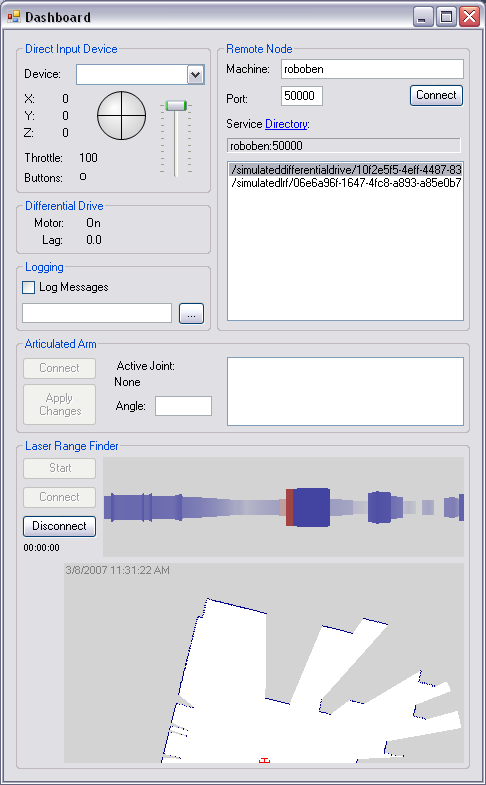This screenshot has height=785, width=486.
Task: Enable the Log Messages checkbox
Action: [x=29, y=287]
